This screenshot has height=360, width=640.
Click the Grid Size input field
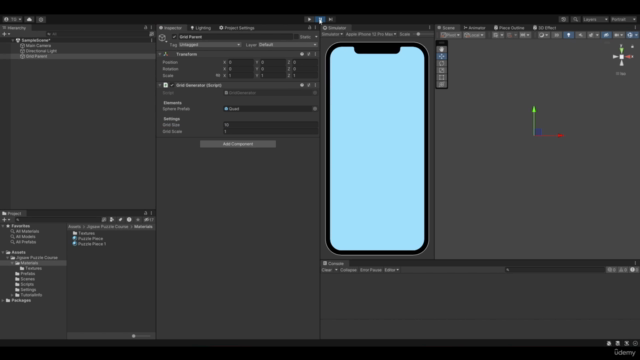pos(270,125)
